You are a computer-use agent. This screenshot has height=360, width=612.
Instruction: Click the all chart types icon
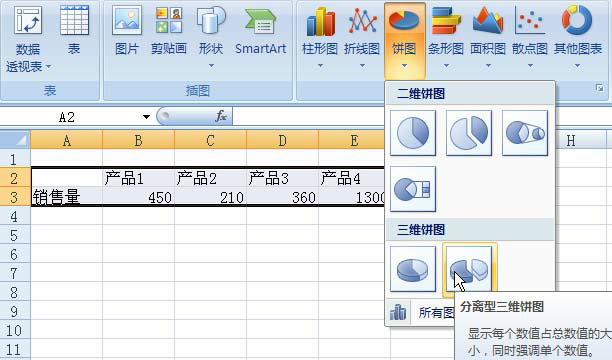coord(398,312)
